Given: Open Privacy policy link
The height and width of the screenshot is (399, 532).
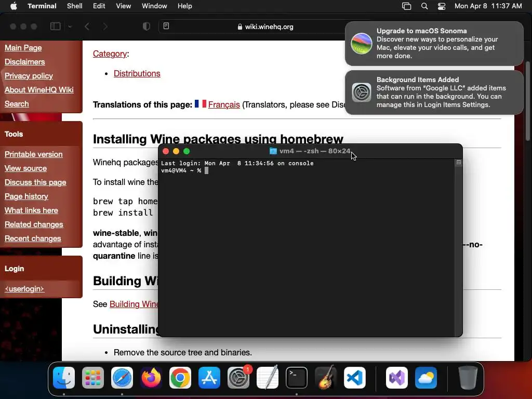Looking at the screenshot, I should [29, 76].
